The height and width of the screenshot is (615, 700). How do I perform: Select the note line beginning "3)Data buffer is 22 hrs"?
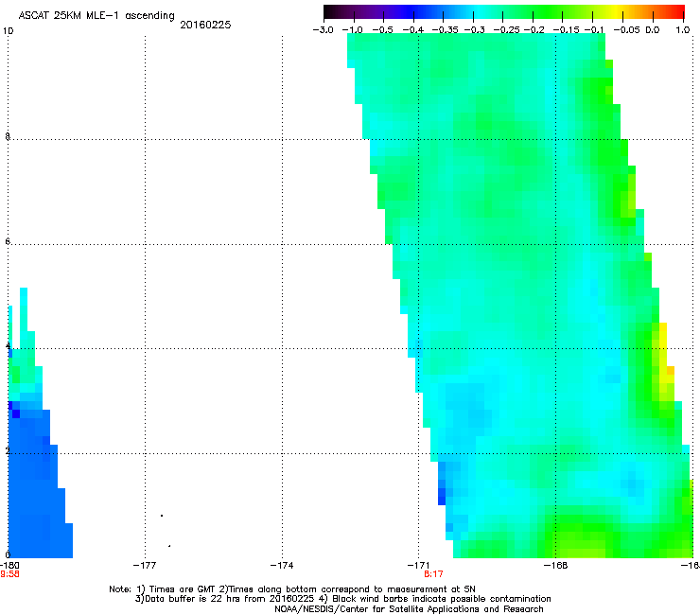342,599
